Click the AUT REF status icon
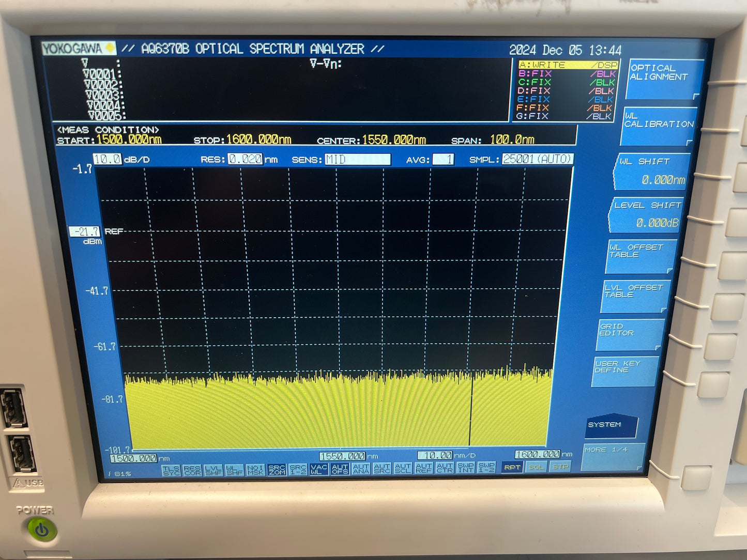The height and width of the screenshot is (560, 747). click(x=423, y=468)
